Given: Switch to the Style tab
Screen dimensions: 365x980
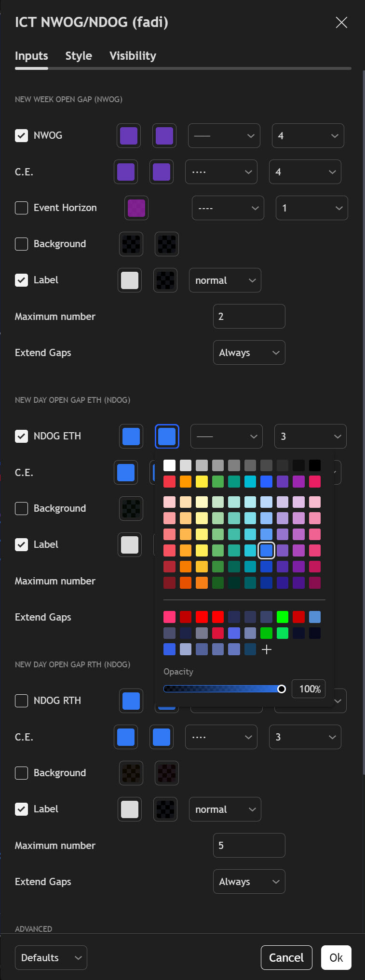Looking at the screenshot, I should point(79,56).
